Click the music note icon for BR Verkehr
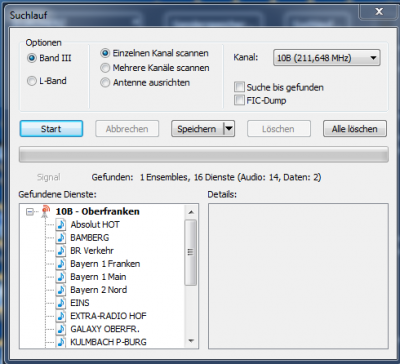This screenshot has height=364, width=400. [61, 250]
